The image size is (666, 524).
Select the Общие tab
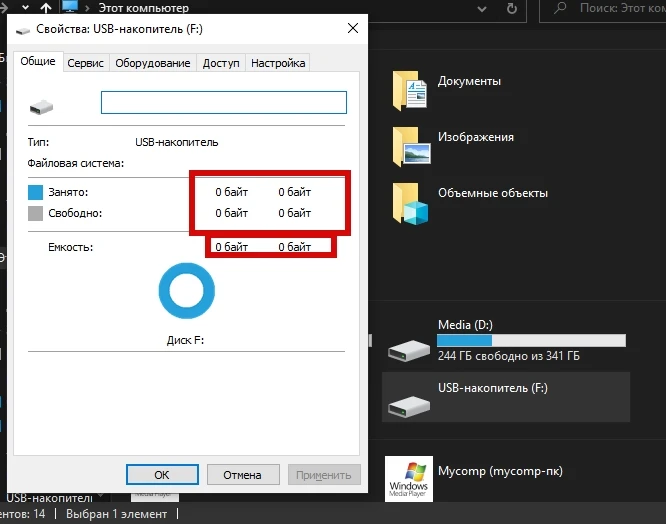click(x=38, y=61)
